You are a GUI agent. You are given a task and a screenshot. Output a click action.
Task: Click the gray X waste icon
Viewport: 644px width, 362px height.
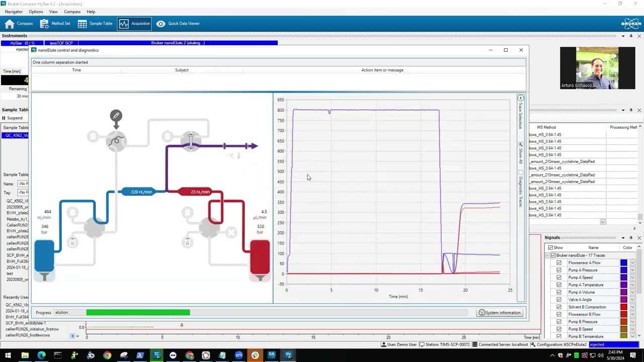(231, 232)
